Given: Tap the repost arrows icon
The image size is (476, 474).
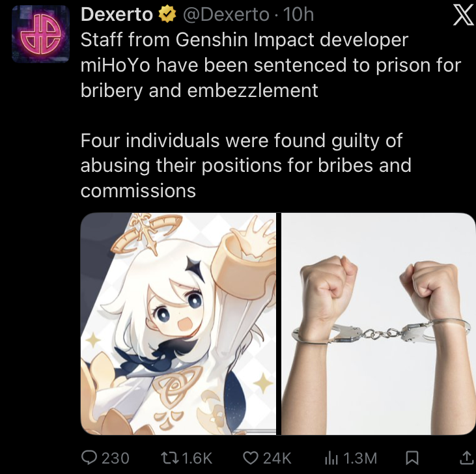Looking at the screenshot, I should point(169,458).
